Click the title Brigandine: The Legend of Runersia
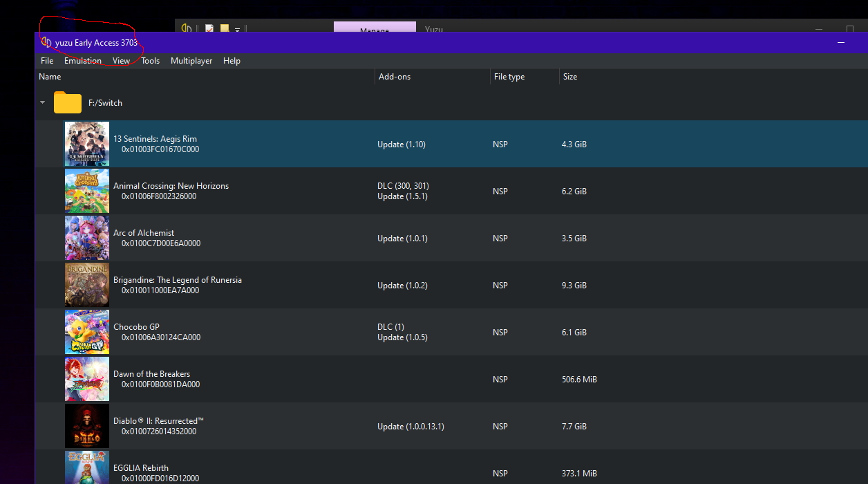 (178, 280)
